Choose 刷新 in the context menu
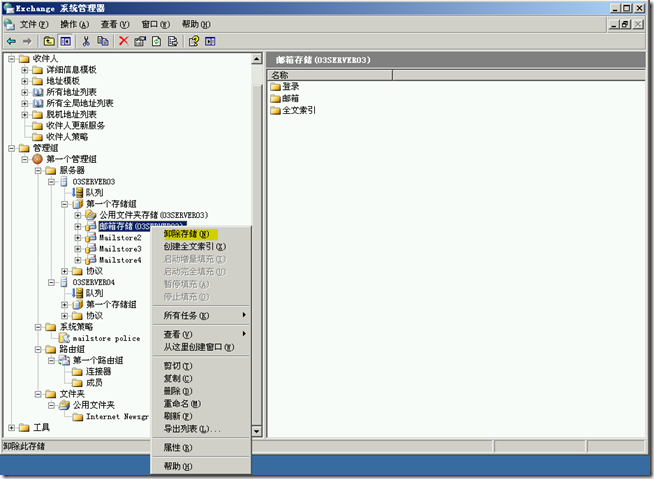 pos(201,416)
